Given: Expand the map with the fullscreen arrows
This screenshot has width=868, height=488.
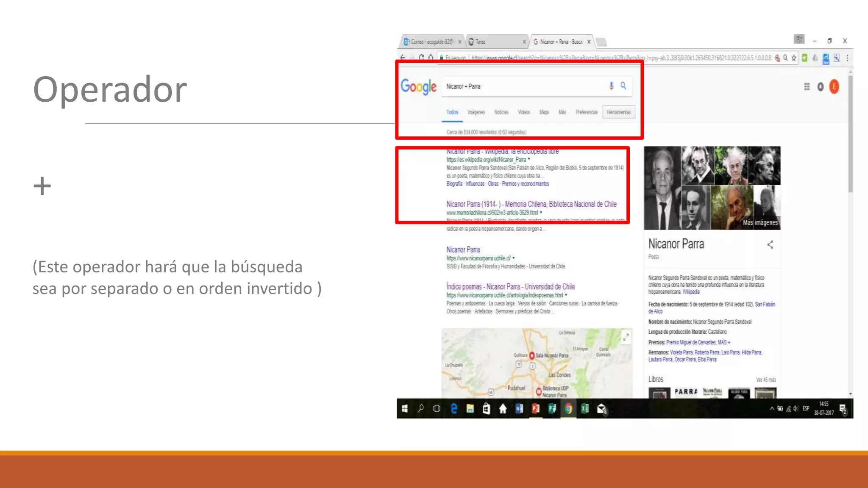Looking at the screenshot, I should (626, 337).
